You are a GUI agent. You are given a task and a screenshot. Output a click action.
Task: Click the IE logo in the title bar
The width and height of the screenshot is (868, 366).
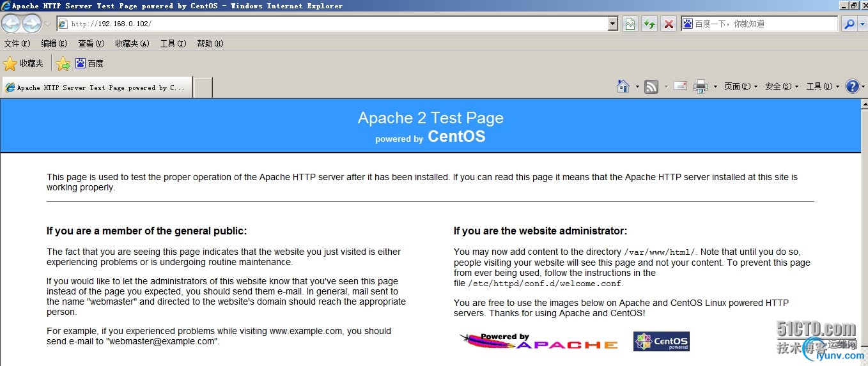6,6
